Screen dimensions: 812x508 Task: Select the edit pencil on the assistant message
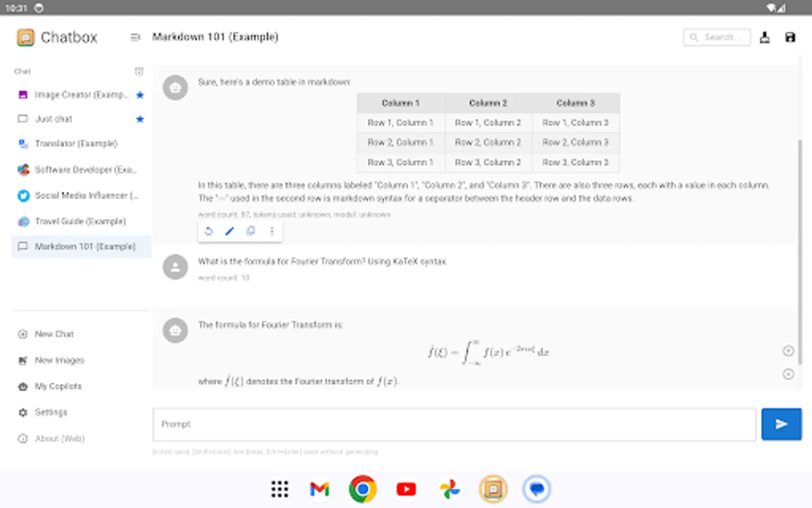(229, 231)
